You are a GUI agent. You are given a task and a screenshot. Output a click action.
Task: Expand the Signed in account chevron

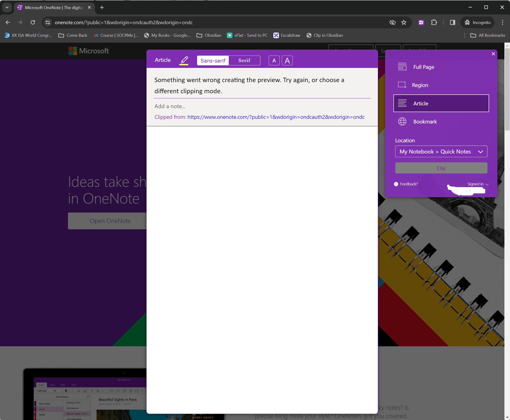pos(487,184)
